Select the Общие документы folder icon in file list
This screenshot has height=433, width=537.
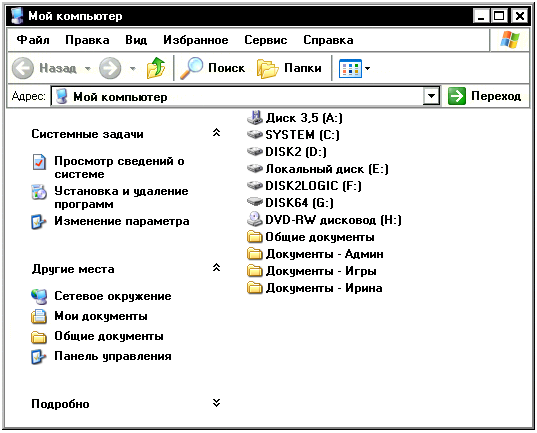point(255,236)
